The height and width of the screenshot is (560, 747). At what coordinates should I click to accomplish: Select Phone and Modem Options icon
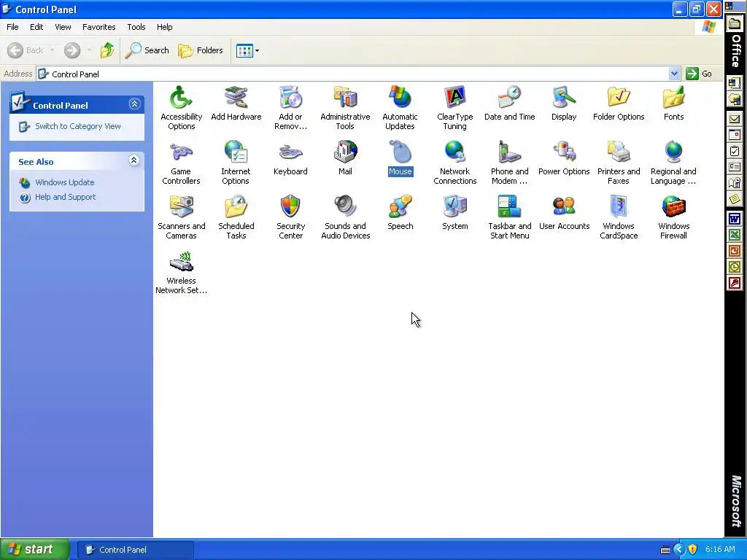tap(509, 152)
